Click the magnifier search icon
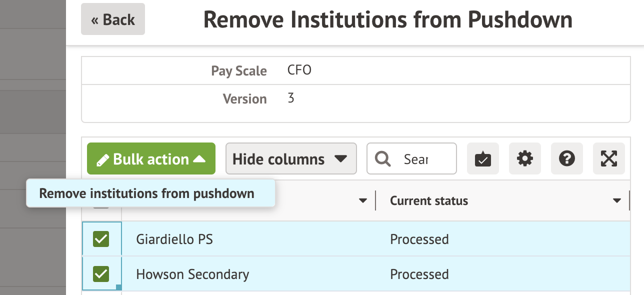Image resolution: width=644 pixels, height=295 pixels. [383, 159]
